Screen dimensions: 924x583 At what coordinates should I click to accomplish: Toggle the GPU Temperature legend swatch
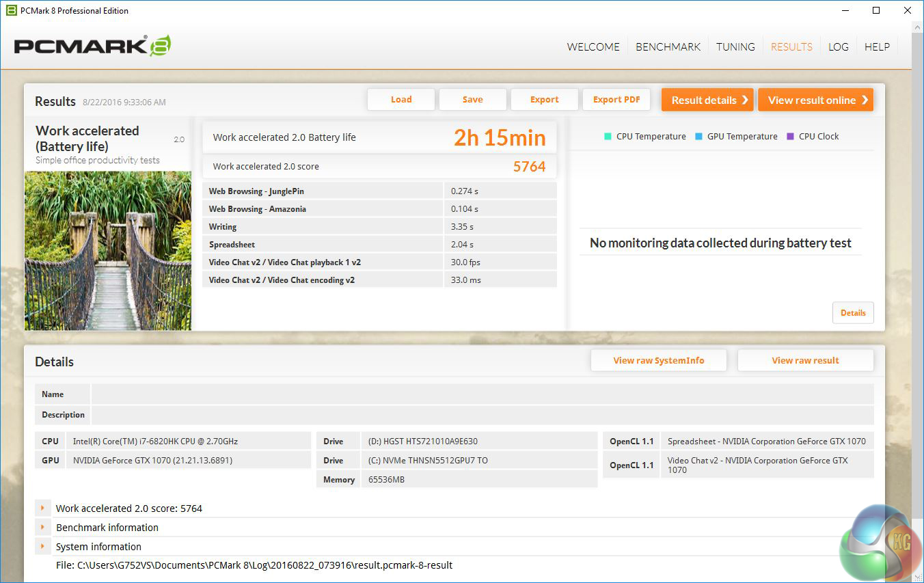698,136
